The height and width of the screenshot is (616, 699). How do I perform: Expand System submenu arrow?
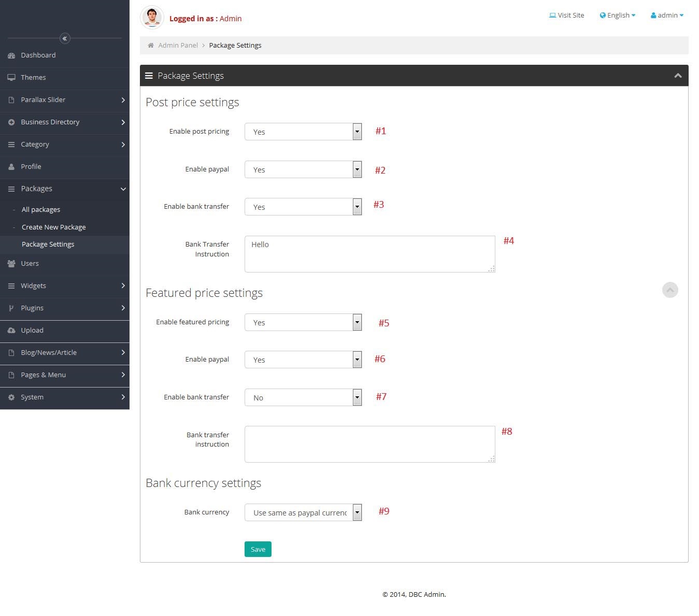[123, 397]
